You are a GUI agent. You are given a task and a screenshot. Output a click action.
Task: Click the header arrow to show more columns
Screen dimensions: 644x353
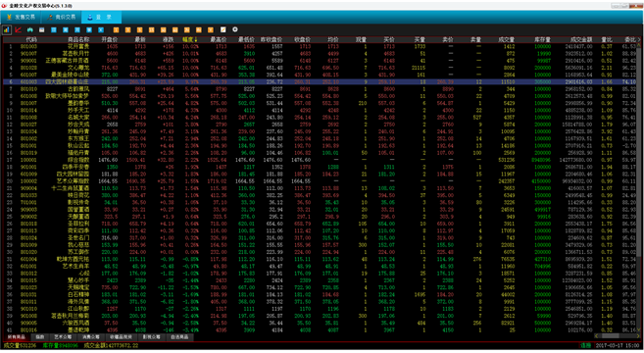(x=638, y=40)
